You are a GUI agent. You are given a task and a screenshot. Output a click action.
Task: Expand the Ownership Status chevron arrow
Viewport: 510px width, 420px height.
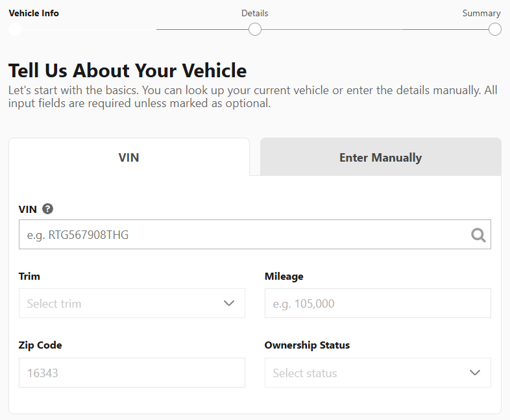pos(474,373)
